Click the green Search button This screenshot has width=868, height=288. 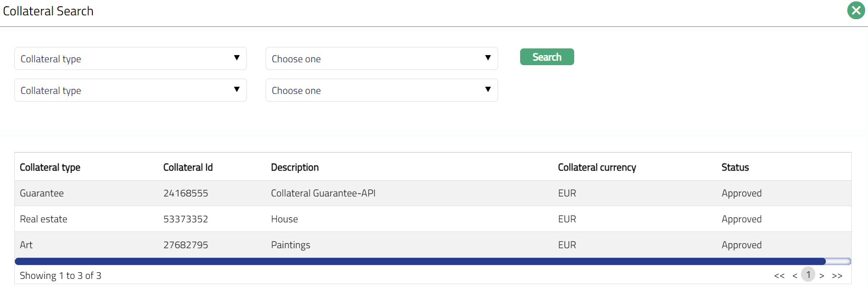[x=546, y=57]
